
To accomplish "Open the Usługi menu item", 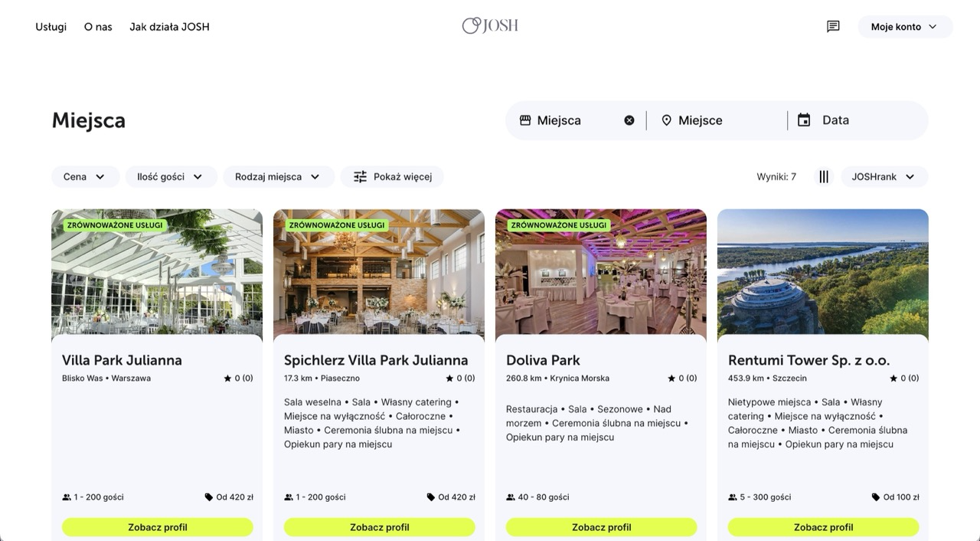I will [51, 27].
